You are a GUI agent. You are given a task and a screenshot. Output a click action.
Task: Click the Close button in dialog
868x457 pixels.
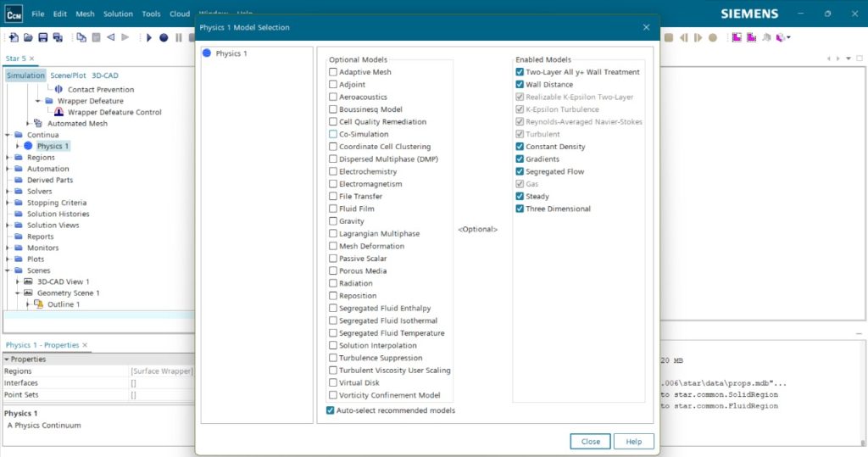coord(590,441)
